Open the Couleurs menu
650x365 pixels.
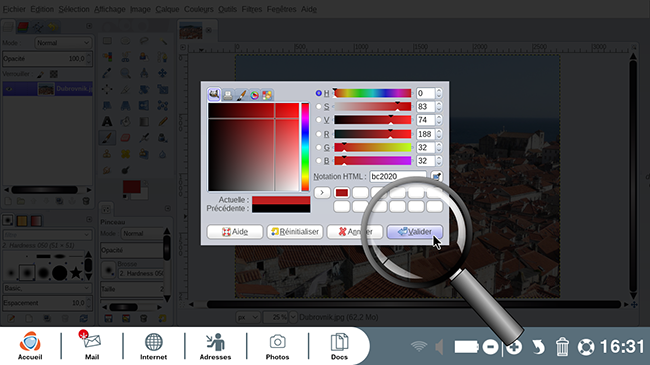coord(199,9)
